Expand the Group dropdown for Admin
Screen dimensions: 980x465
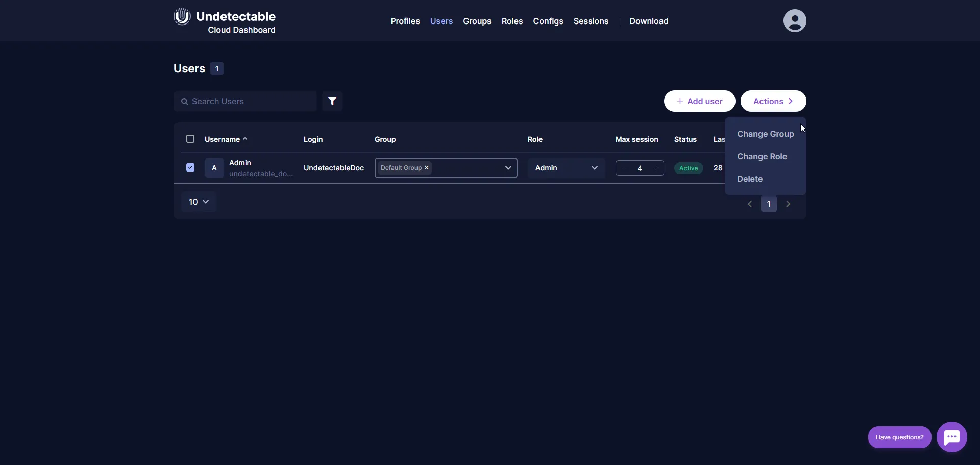508,168
